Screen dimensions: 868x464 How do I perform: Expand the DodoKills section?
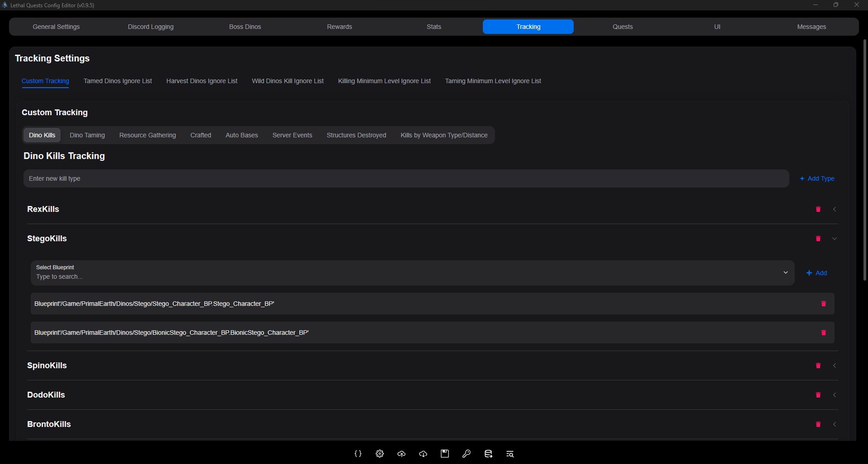pyautogui.click(x=835, y=395)
